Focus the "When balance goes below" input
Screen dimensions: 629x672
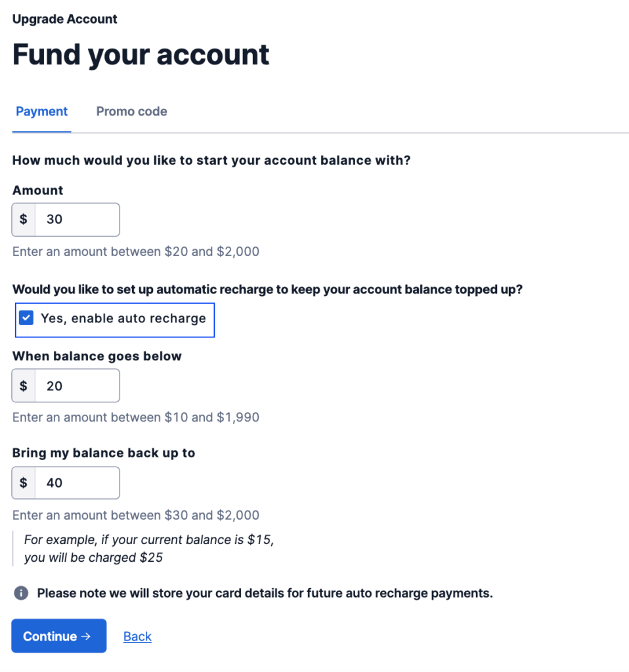[x=77, y=386]
